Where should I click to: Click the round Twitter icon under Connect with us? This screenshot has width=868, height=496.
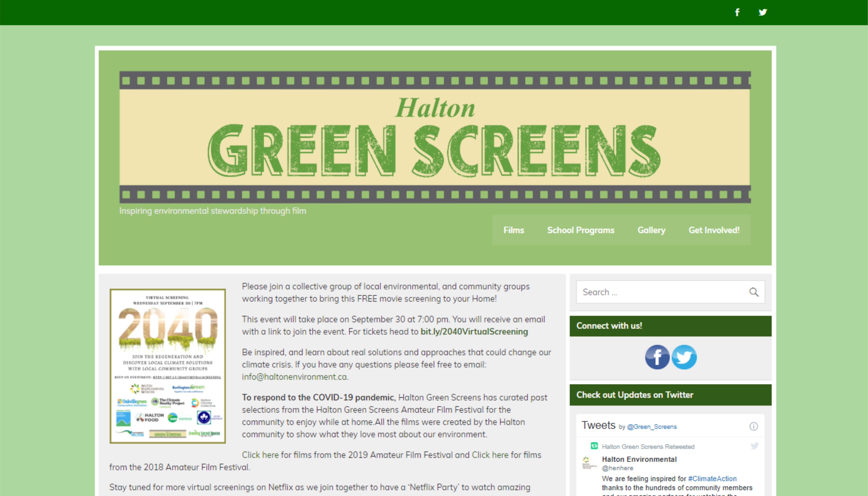tap(684, 357)
